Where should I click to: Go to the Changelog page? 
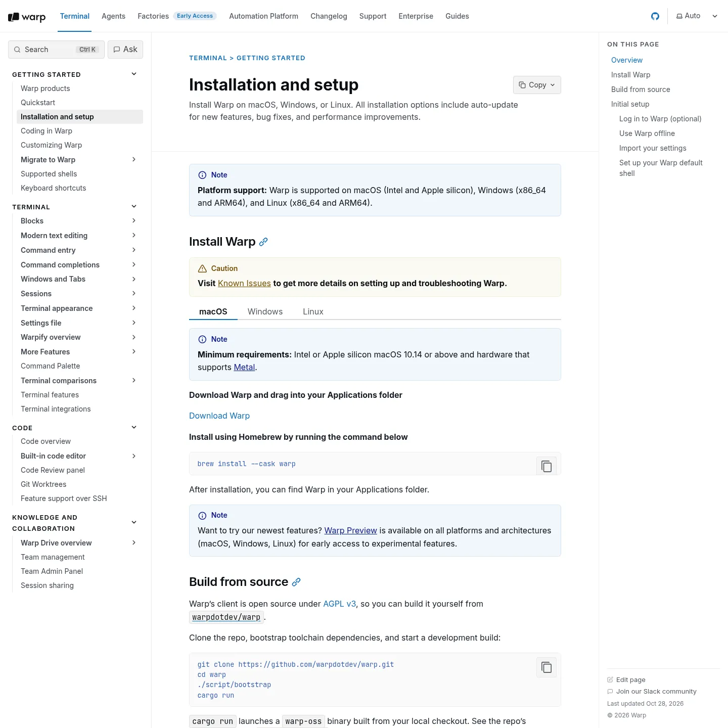pyautogui.click(x=329, y=16)
